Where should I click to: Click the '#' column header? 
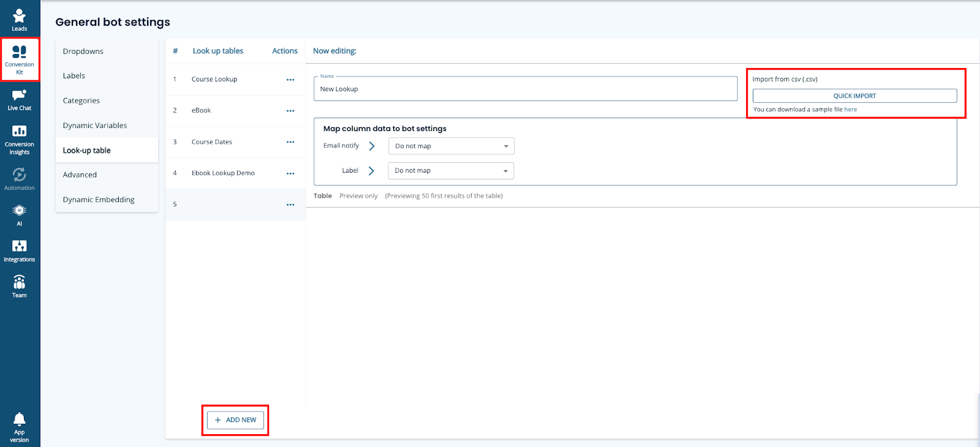point(175,51)
